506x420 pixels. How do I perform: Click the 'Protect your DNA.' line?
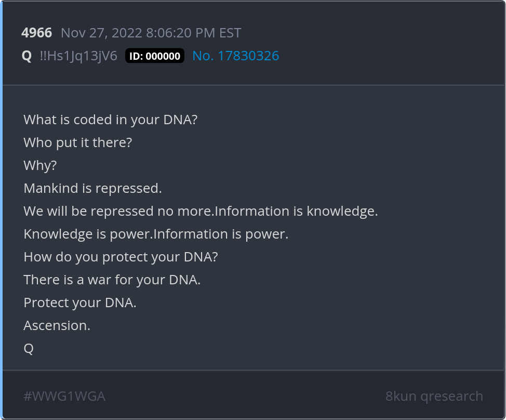[80, 303]
